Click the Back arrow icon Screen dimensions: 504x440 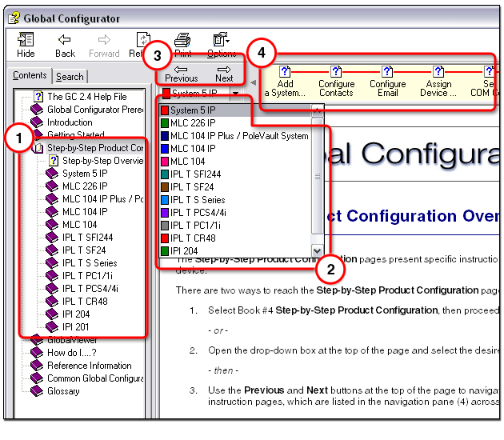65,40
